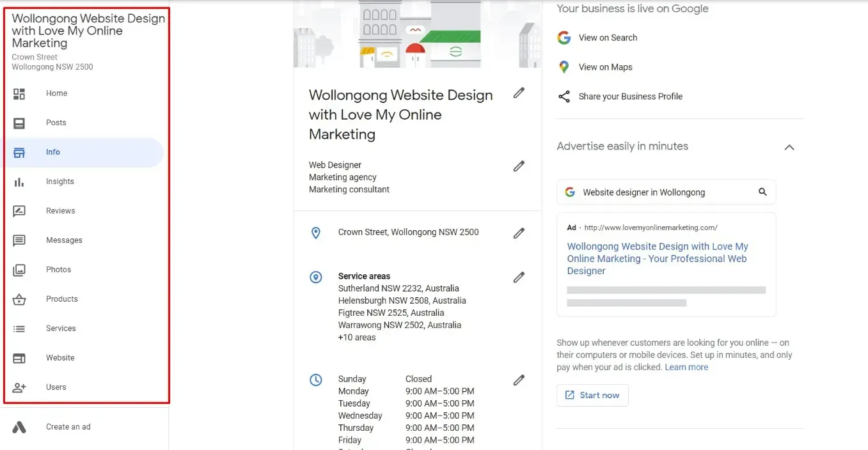
Task: Click the 'Marketing consultant' category text
Action: (349, 189)
